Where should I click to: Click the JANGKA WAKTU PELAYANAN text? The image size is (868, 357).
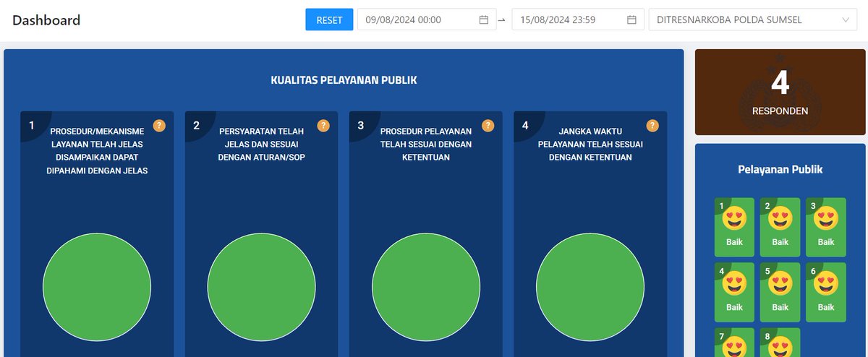click(590, 145)
